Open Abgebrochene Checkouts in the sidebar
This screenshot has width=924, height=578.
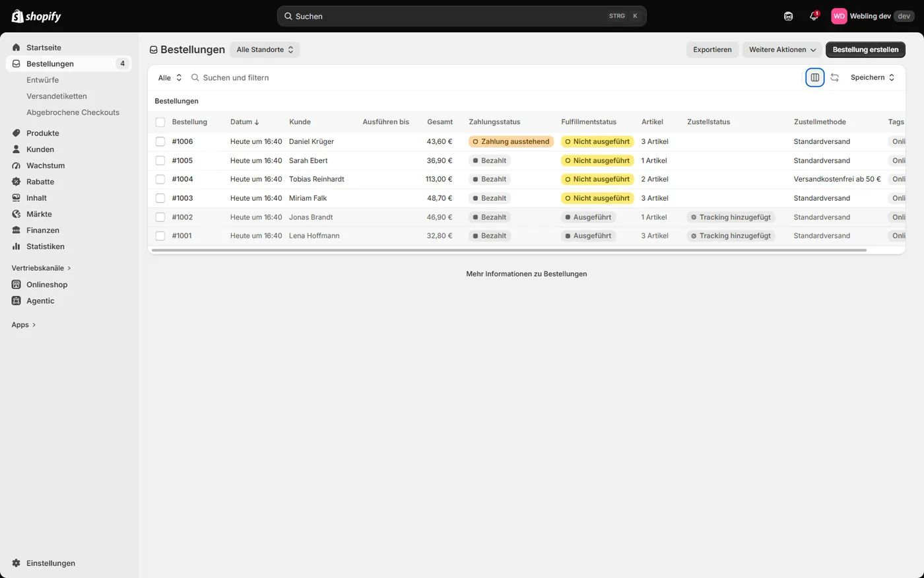[x=73, y=112]
